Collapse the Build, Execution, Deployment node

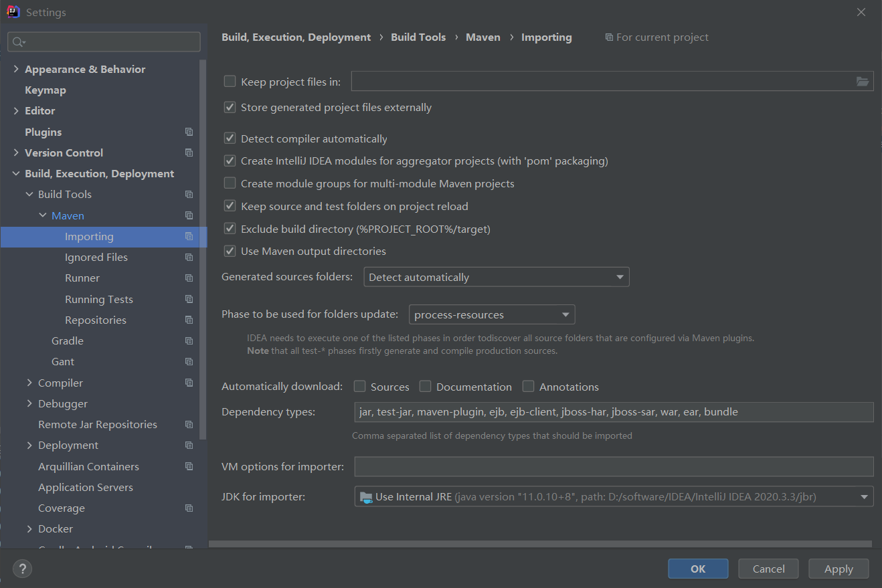(16, 174)
